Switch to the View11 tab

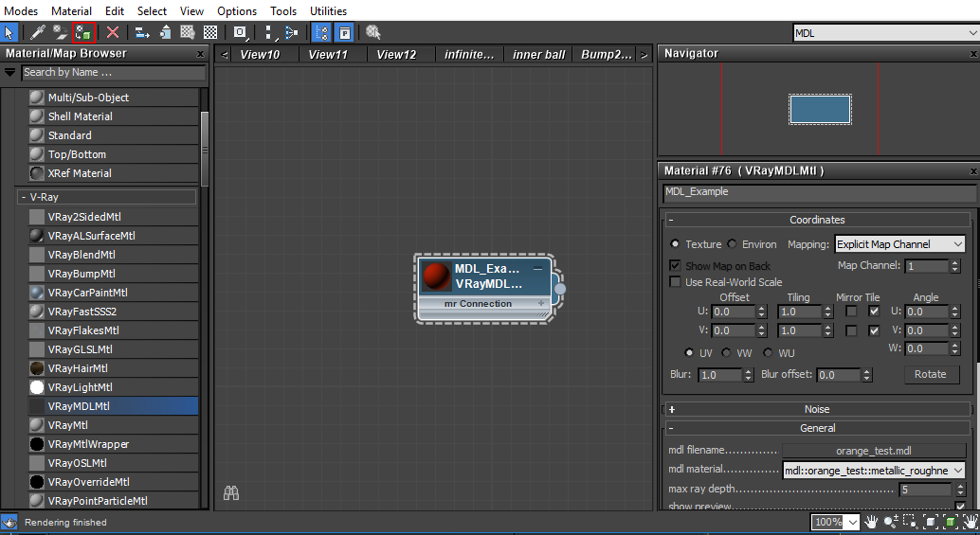tap(328, 54)
